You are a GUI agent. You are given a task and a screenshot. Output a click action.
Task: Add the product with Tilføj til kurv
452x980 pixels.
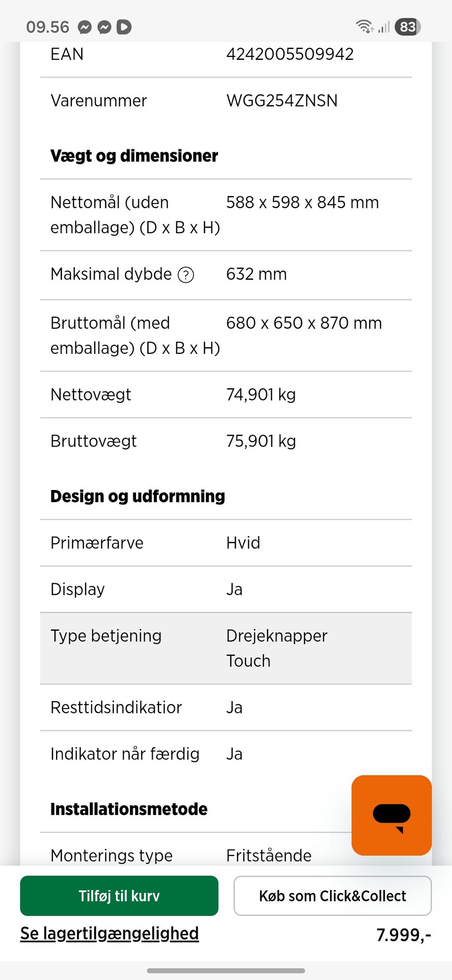coord(119,896)
